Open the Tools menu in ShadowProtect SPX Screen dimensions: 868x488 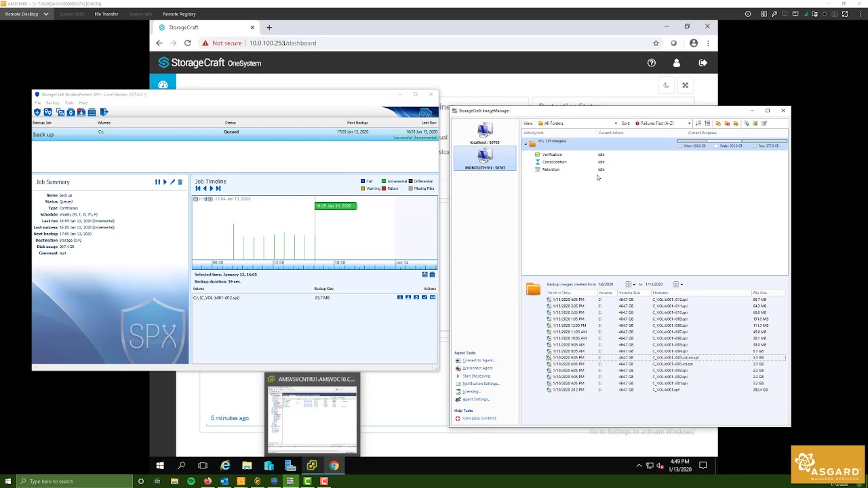click(x=69, y=103)
